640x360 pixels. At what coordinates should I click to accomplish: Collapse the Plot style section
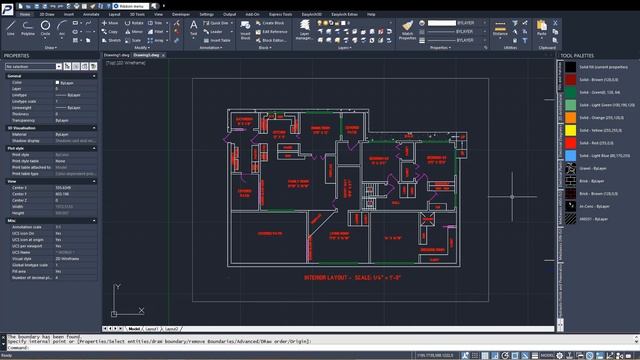point(94,149)
